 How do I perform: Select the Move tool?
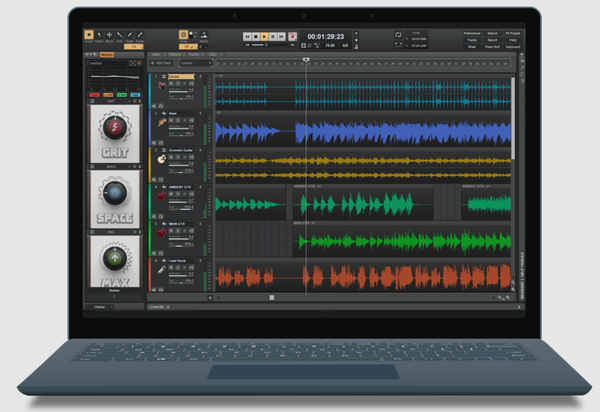[x=109, y=35]
